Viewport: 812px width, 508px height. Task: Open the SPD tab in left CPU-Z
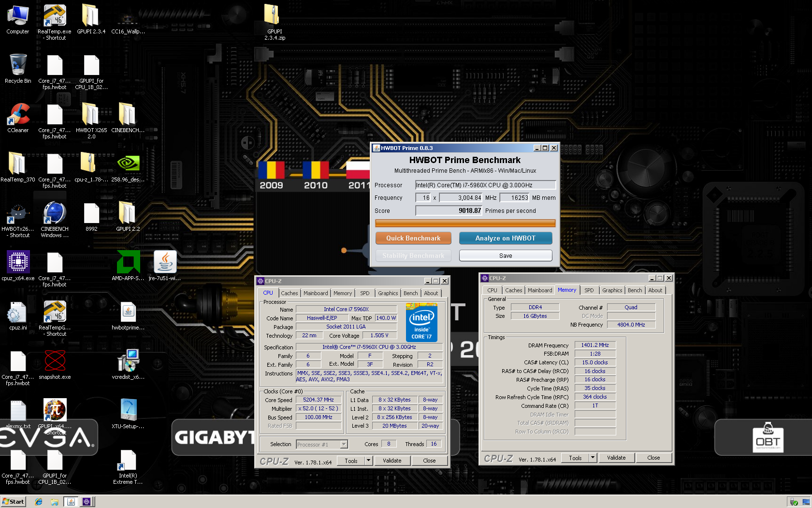click(x=365, y=293)
